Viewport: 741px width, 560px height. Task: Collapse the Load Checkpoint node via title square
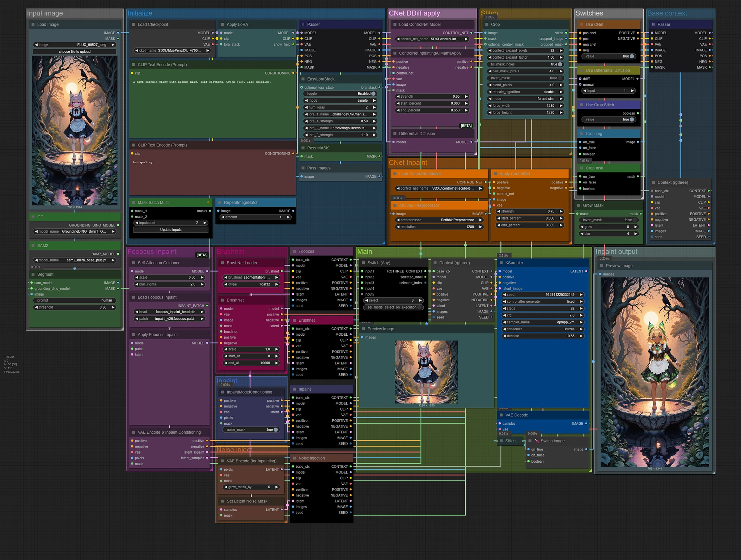(134, 25)
